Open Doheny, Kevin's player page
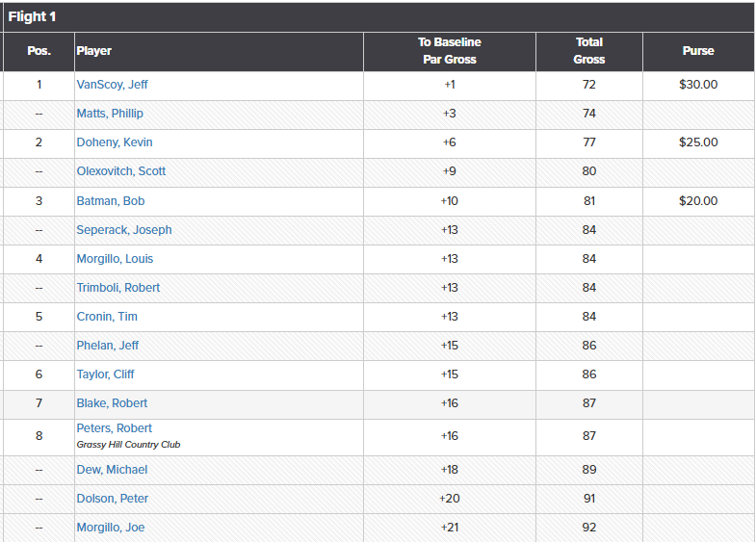756x542 pixels. coord(115,142)
